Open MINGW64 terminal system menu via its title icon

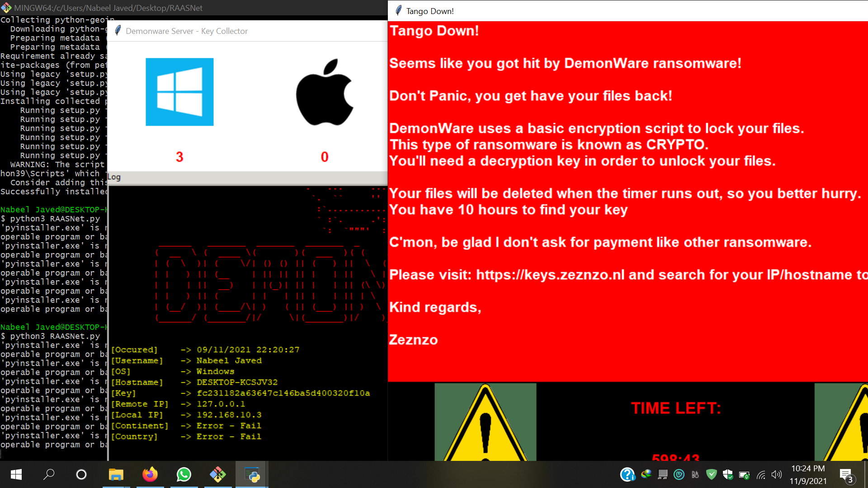(x=6, y=7)
